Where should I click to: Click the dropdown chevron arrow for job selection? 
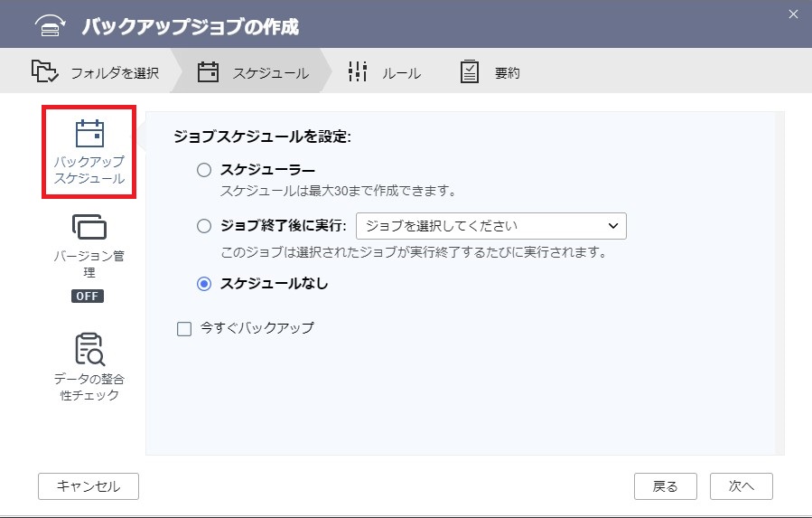pyautogui.click(x=613, y=226)
